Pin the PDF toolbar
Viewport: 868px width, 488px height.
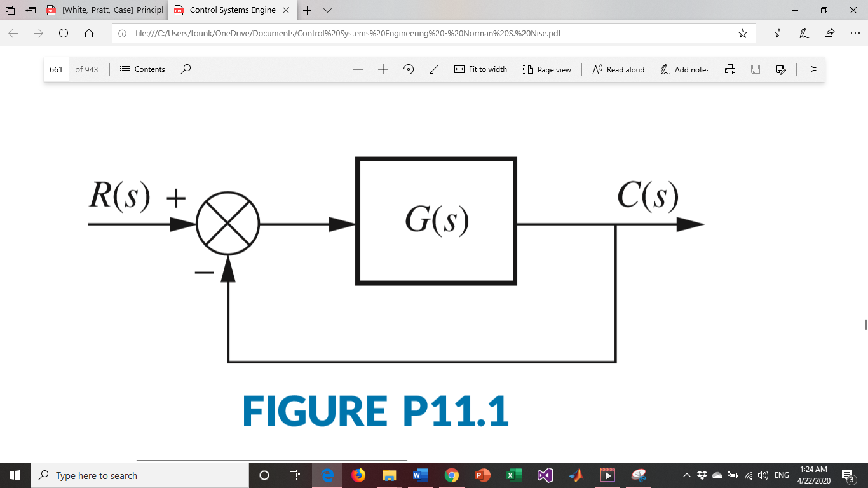coord(813,69)
